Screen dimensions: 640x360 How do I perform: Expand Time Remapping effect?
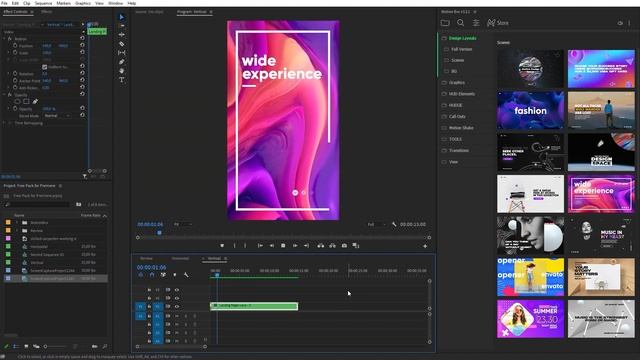click(4, 123)
